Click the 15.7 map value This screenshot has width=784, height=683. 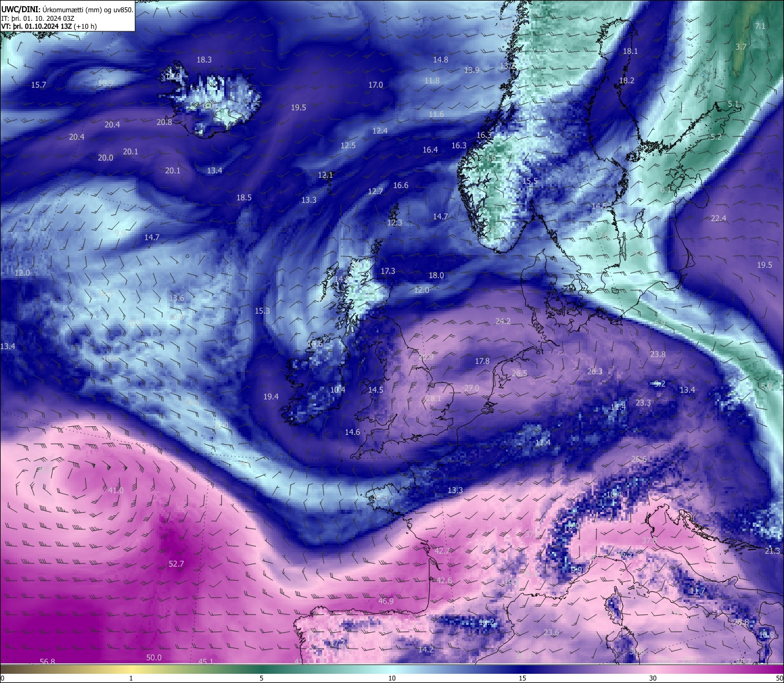click(x=39, y=85)
